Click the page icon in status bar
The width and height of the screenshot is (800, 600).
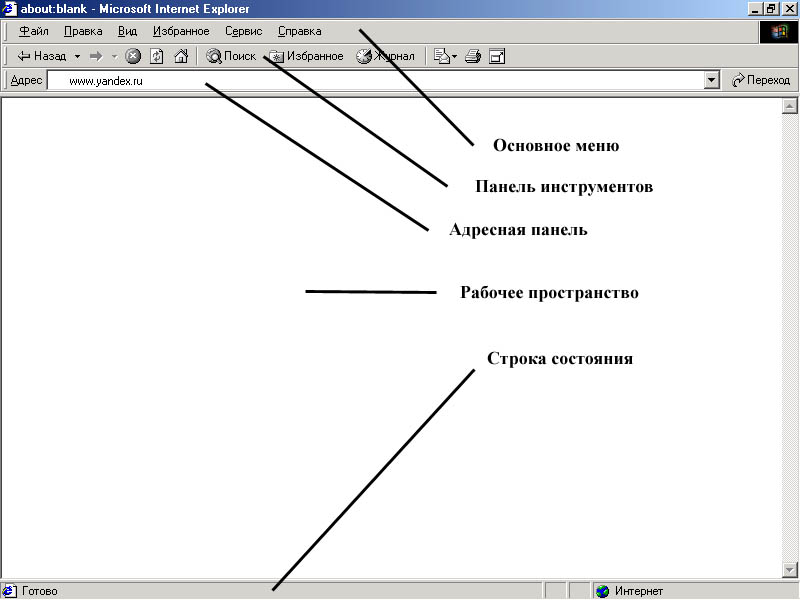pos(9,591)
